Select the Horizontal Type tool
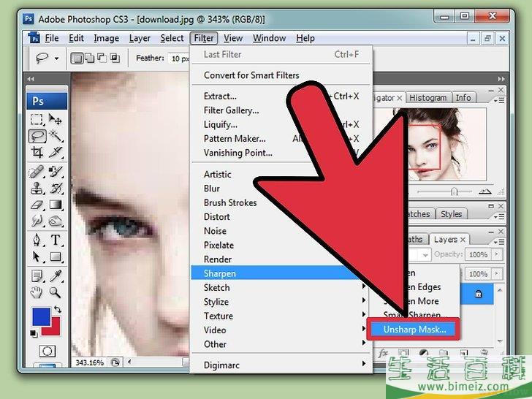Viewport: 532px width, 399px height. coord(56,240)
